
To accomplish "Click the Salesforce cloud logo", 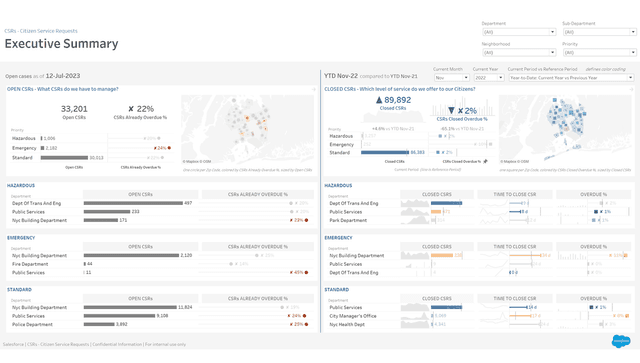I will tap(621, 341).
